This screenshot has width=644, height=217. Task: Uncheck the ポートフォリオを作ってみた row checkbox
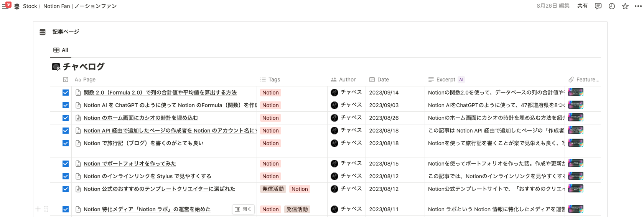point(66,164)
